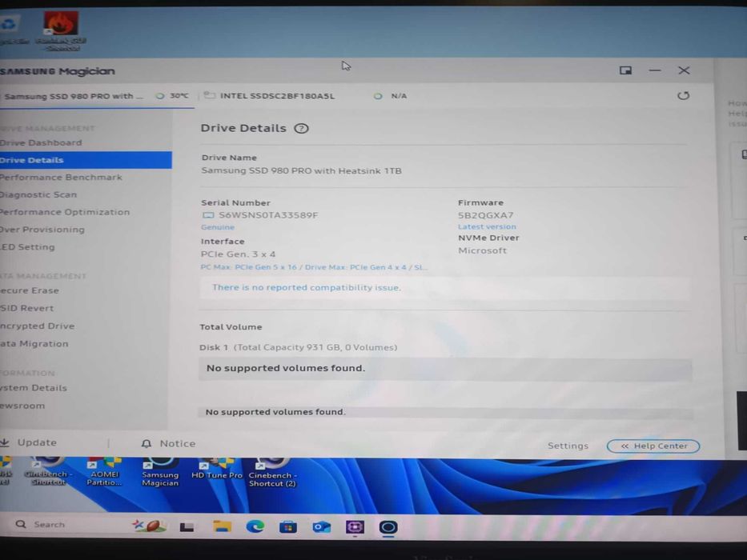The width and height of the screenshot is (747, 560).
Task: Click drive name Samsung SSD 980 PRO with Heatsink 1TB
Action: click(x=301, y=170)
